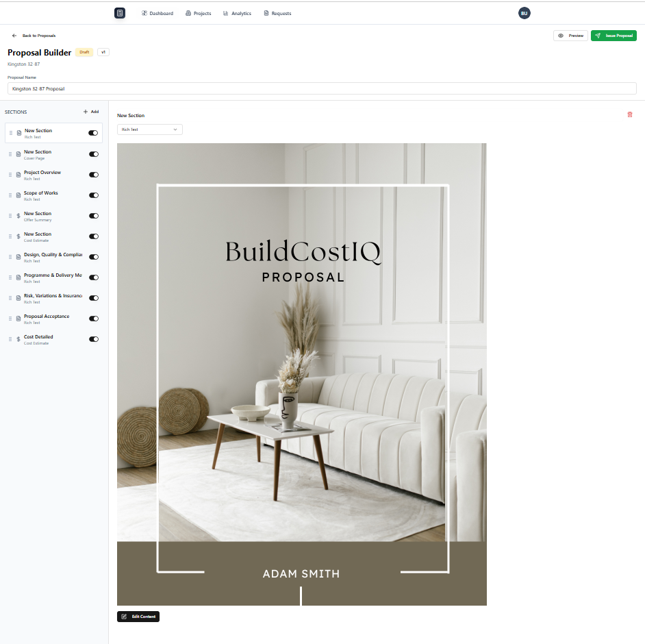Open Requests in top navigation

coord(277,14)
